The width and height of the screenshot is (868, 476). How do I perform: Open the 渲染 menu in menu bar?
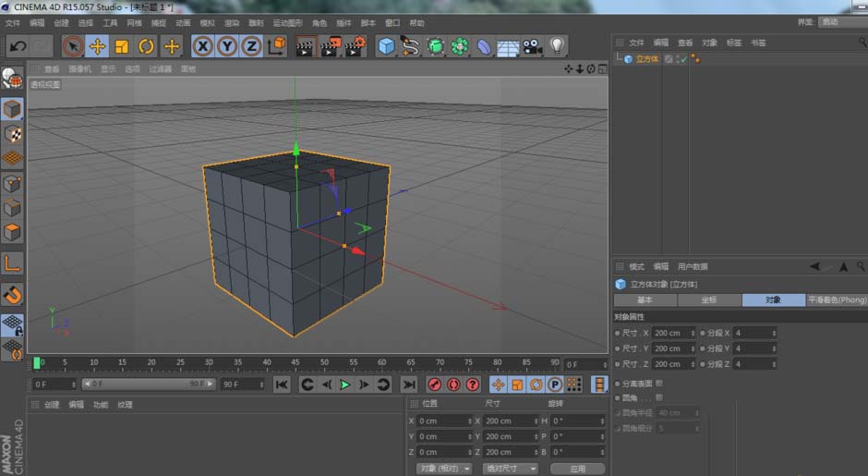click(231, 23)
